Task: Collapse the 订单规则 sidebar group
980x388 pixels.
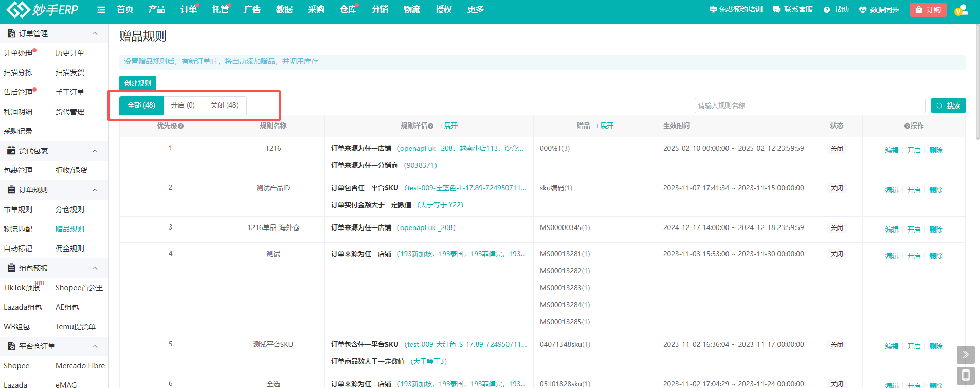Action: (95, 190)
